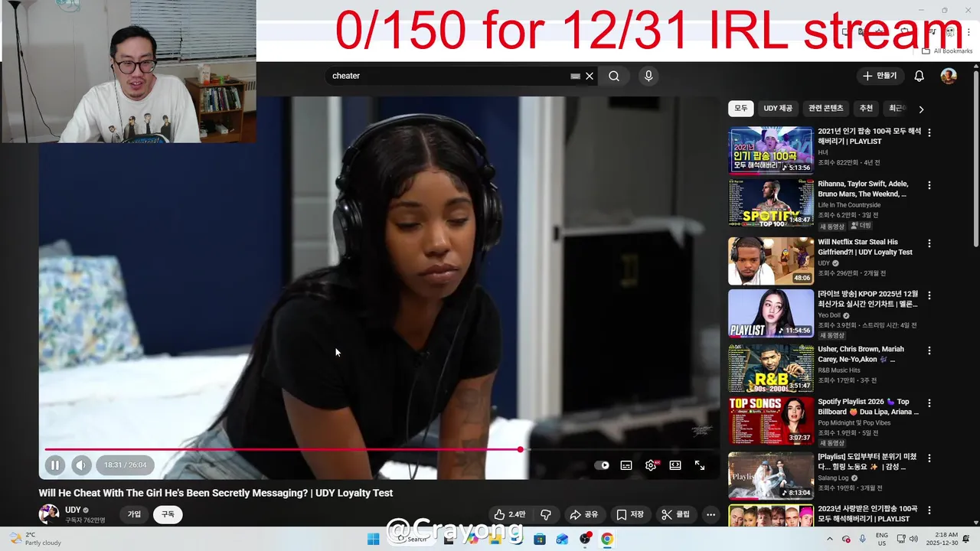Open the Spotify Playlist 2026 thumbnail
980x551 pixels.
(x=770, y=420)
